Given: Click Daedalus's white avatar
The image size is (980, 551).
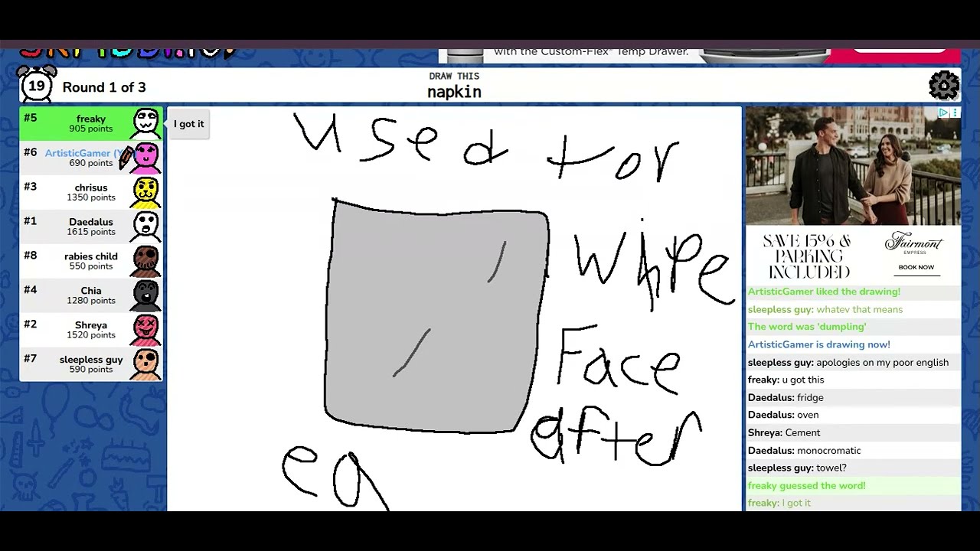Looking at the screenshot, I should point(145,226).
